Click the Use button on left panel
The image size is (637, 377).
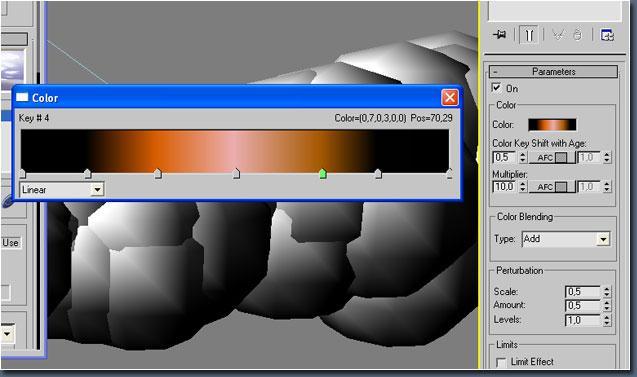point(11,243)
